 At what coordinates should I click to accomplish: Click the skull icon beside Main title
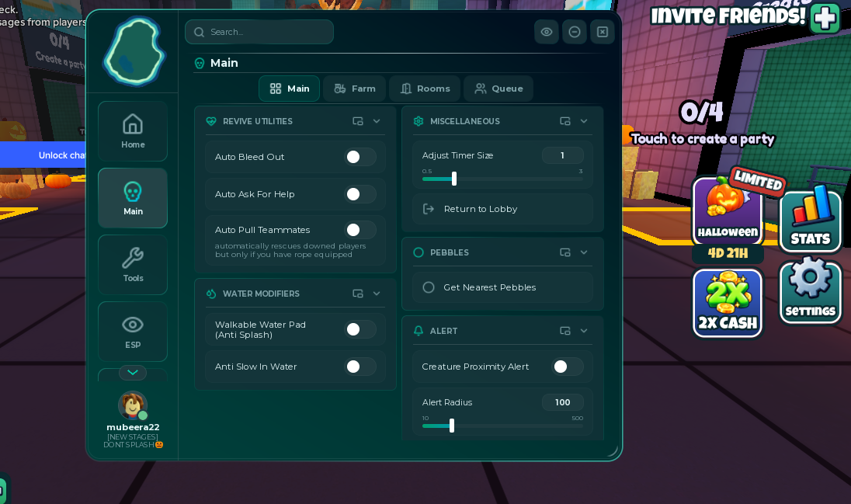point(200,63)
